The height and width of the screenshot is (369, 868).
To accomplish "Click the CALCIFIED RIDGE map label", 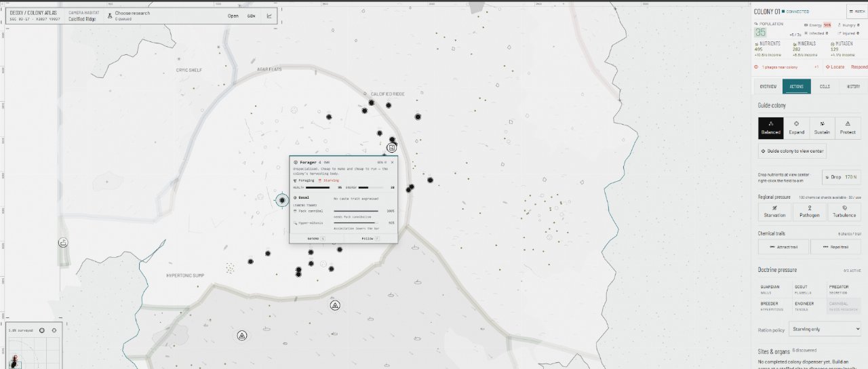I will [387, 94].
